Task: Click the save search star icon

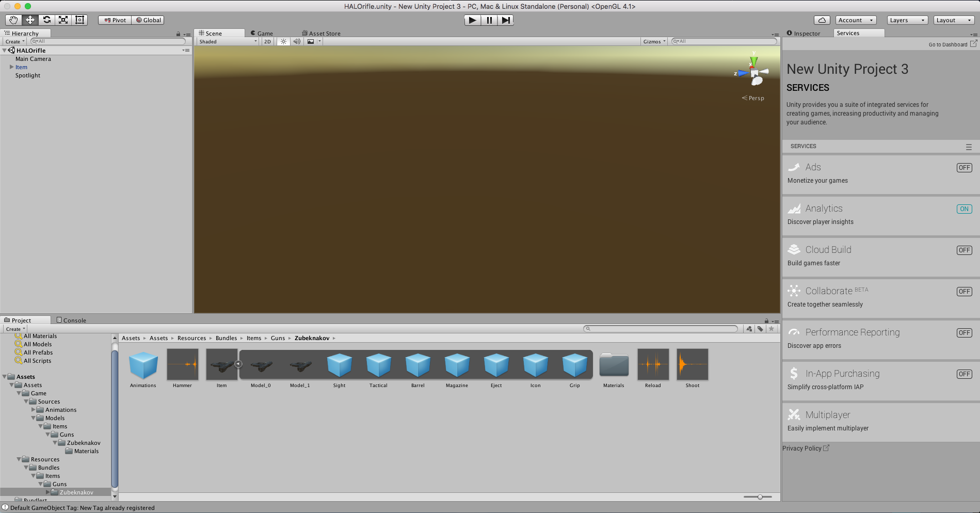Action: (772, 329)
